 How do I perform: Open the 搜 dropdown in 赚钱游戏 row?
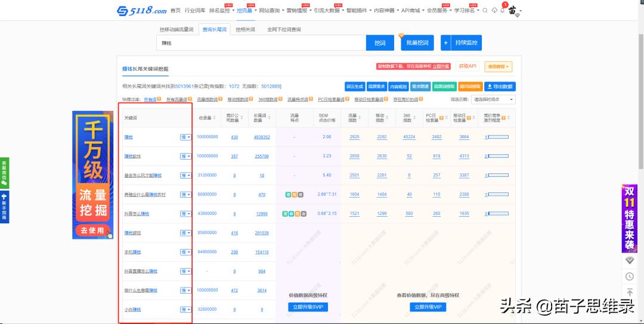click(185, 233)
